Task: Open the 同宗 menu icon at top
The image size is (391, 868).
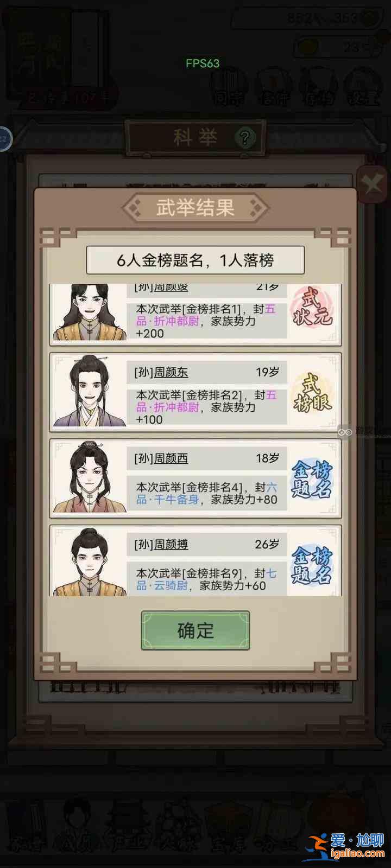Action: 228,88
